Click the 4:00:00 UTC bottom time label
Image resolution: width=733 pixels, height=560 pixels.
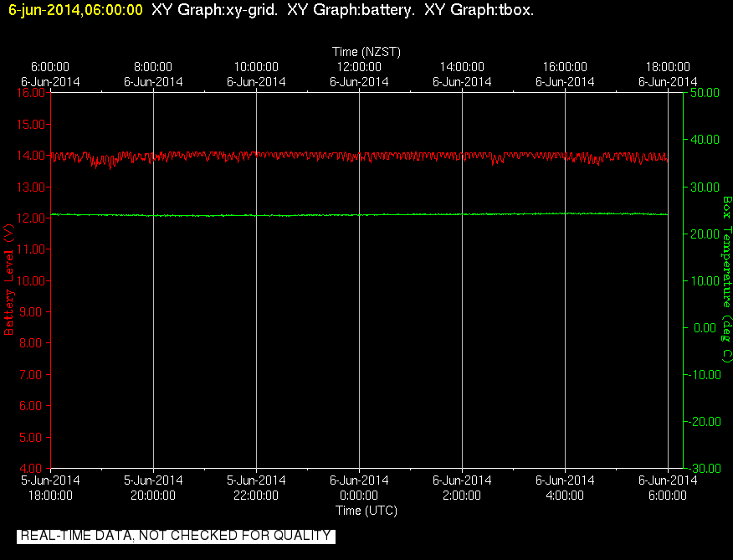[x=565, y=496]
